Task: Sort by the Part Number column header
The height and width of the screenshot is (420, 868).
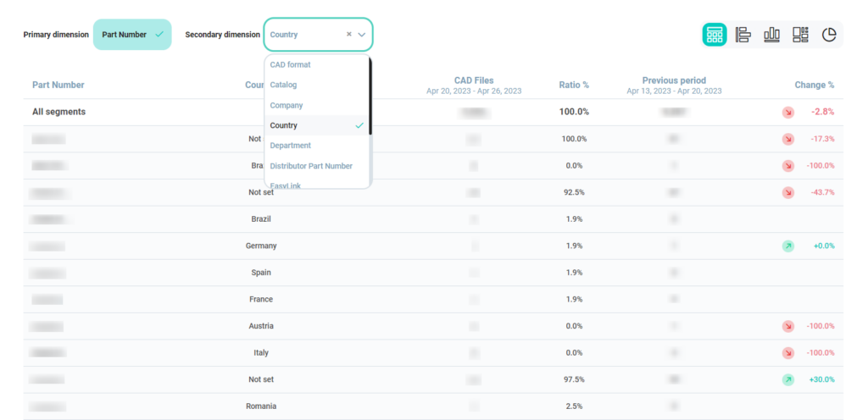Action: [58, 85]
